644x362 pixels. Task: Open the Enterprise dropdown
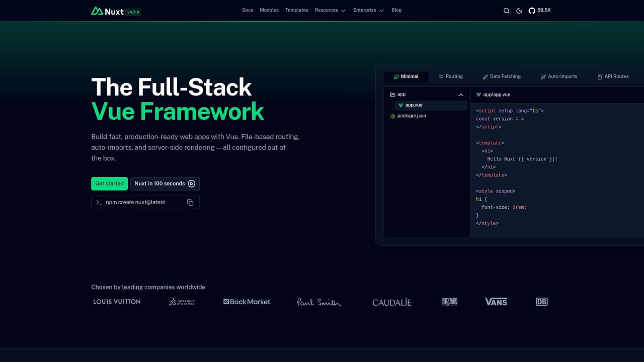368,10
